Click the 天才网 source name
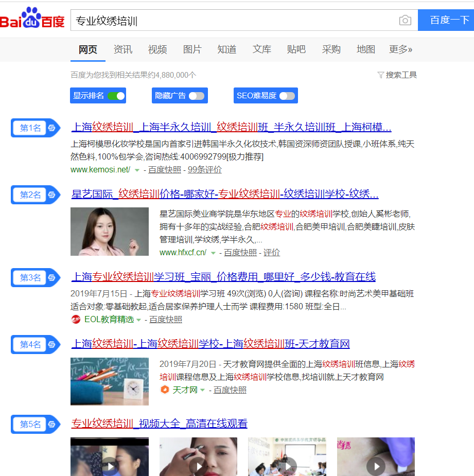Viewport: 474px width, 476px height. (185, 390)
